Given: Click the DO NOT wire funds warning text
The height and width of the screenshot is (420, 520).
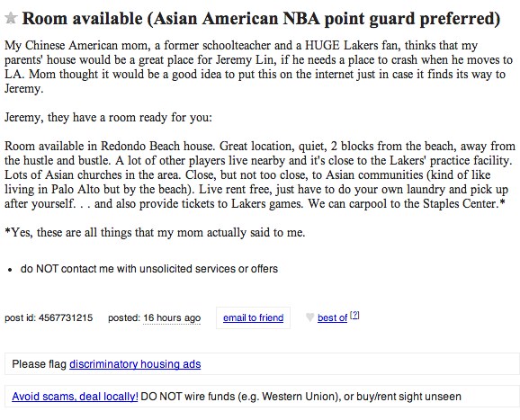Looking at the screenshot, I should (300, 397).
